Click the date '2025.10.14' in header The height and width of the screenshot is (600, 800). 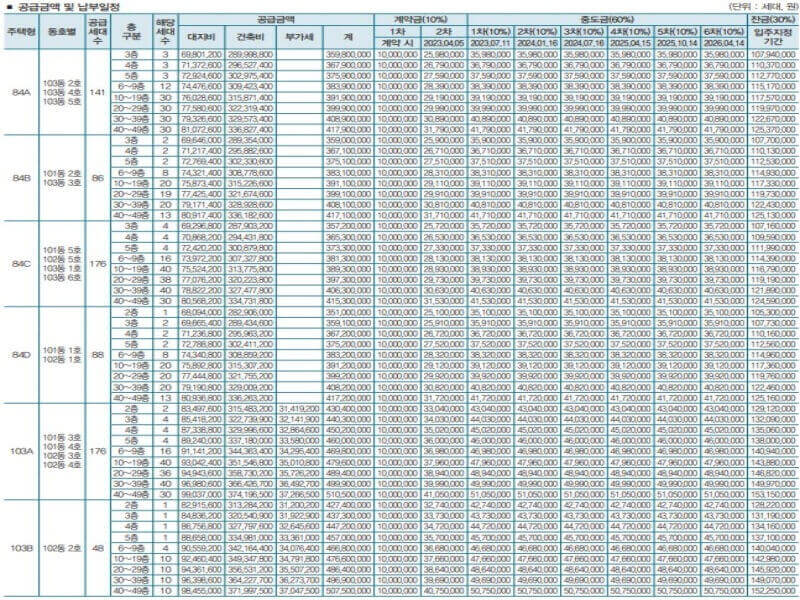coord(677,43)
